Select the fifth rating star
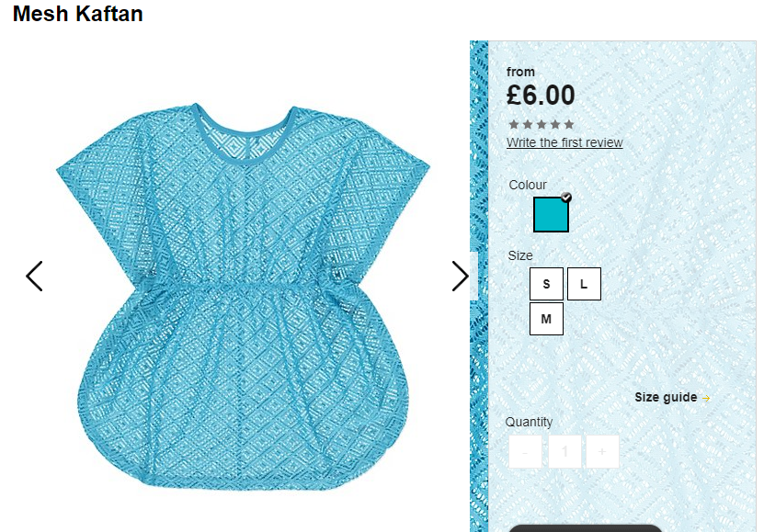 [569, 125]
